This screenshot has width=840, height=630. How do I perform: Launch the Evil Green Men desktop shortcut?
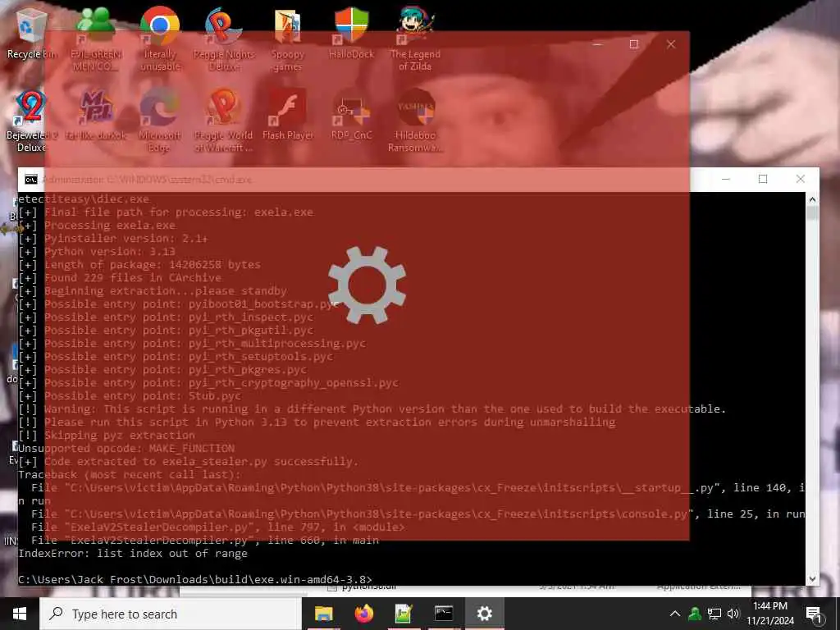click(96, 39)
